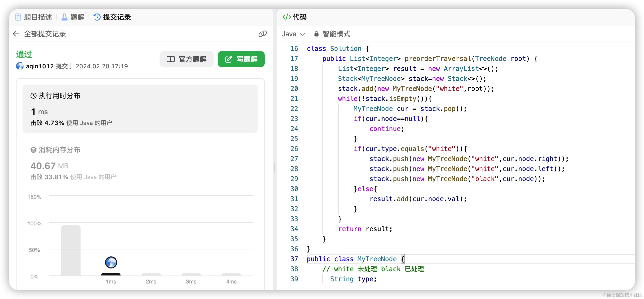Toggle 智能模式 smart mode
The width and height of the screenshot is (644, 299).
point(336,34)
